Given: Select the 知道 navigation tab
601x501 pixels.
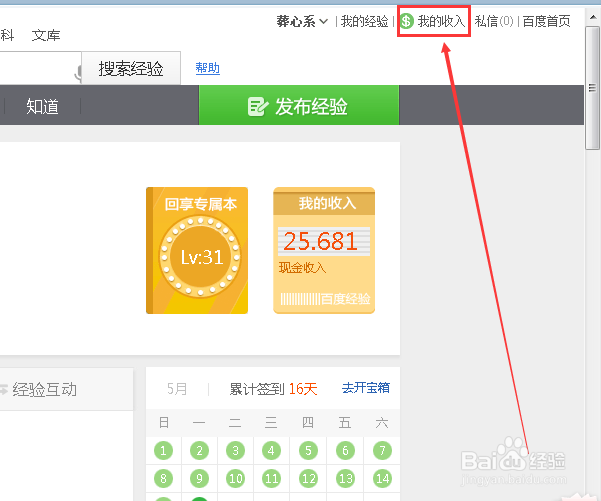Looking at the screenshot, I should tap(42, 106).
